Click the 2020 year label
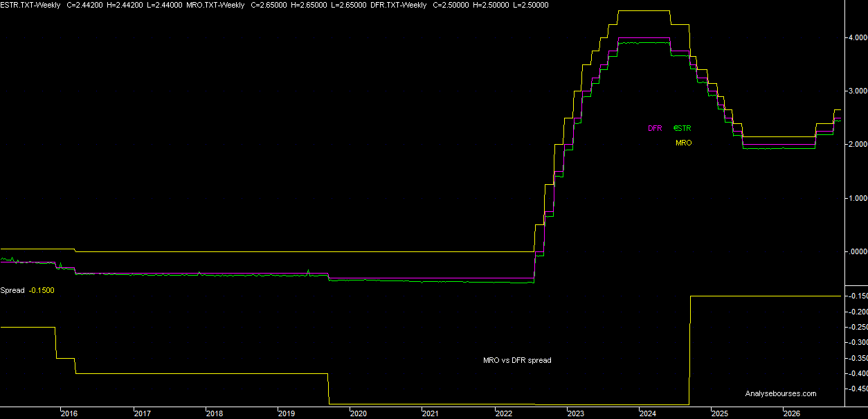The width and height of the screenshot is (868, 419). click(x=359, y=413)
